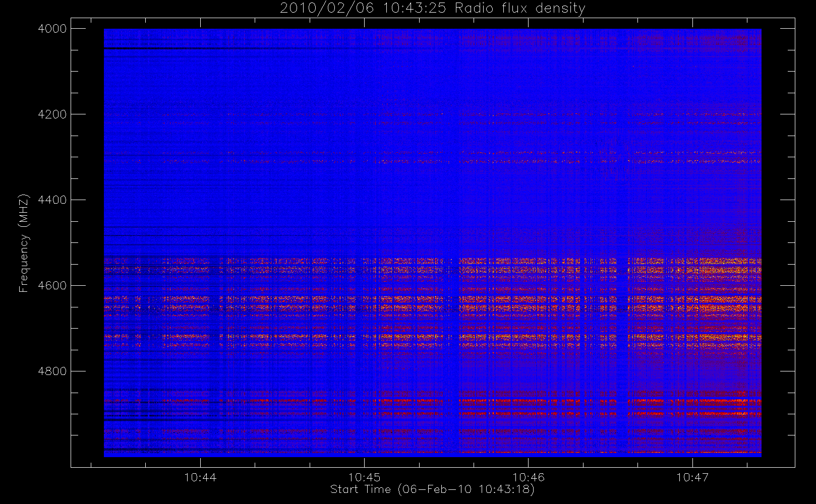This screenshot has width=816, height=504.
Task: Click the '10:46' time axis label
Action: tap(528, 477)
